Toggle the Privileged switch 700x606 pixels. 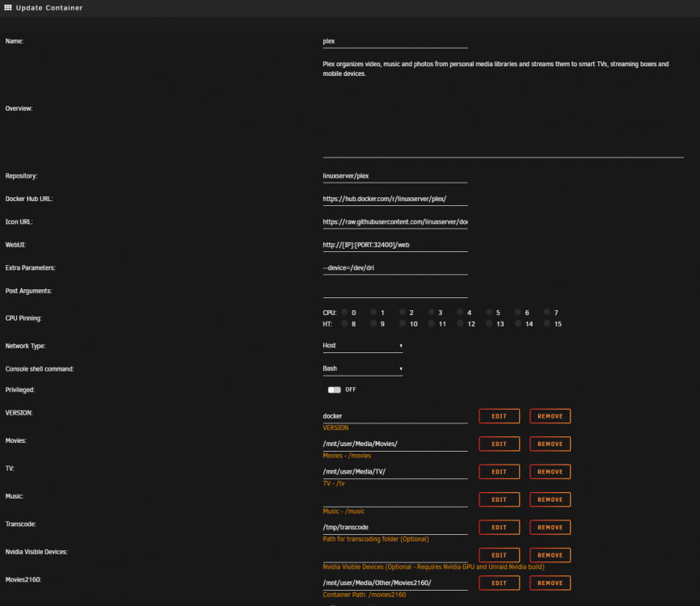point(335,389)
